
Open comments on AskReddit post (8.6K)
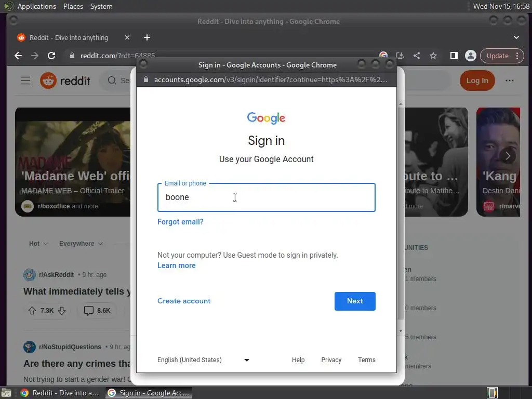(x=97, y=311)
